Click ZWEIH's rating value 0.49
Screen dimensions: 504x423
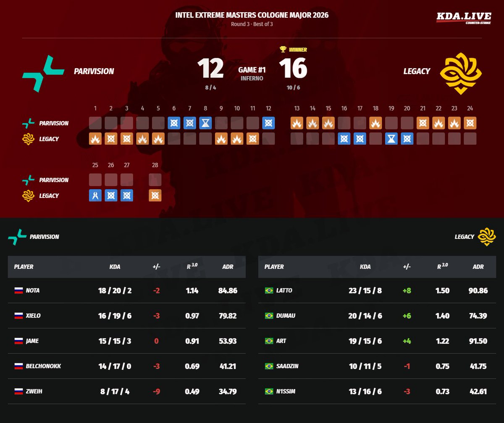click(192, 391)
